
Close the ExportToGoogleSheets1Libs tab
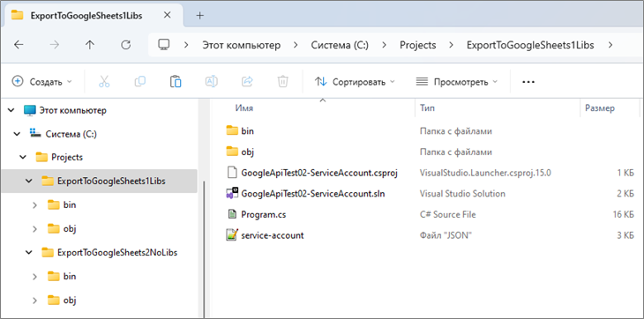167,15
